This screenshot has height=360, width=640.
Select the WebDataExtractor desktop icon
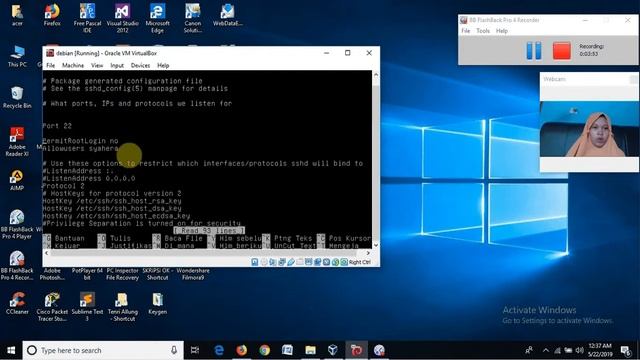[x=228, y=16]
